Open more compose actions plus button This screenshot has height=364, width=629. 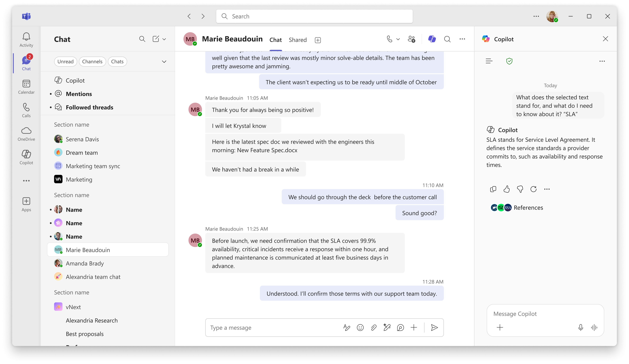coord(414,328)
